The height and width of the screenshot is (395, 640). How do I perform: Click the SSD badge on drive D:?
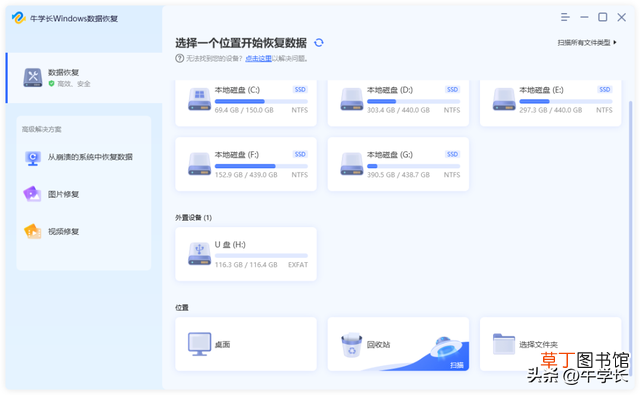coord(452,89)
